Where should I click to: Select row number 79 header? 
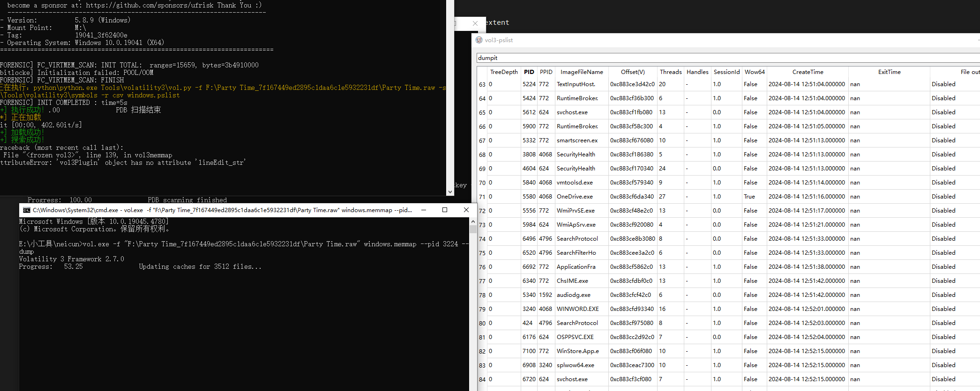coord(482,310)
